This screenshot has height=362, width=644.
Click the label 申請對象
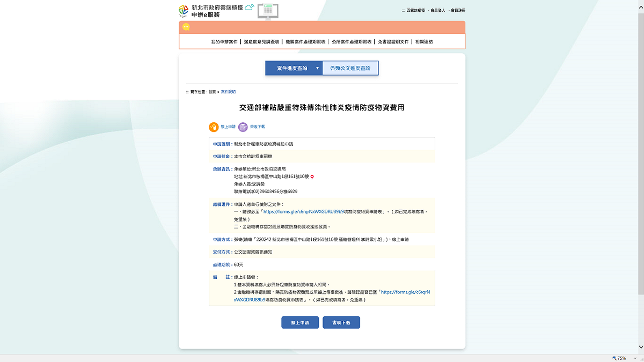[x=222, y=157]
